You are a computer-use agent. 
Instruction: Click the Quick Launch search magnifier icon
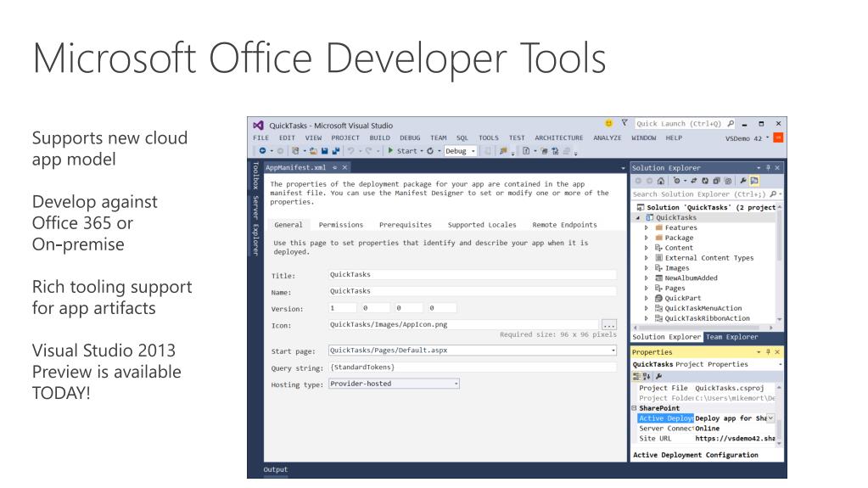(731, 124)
